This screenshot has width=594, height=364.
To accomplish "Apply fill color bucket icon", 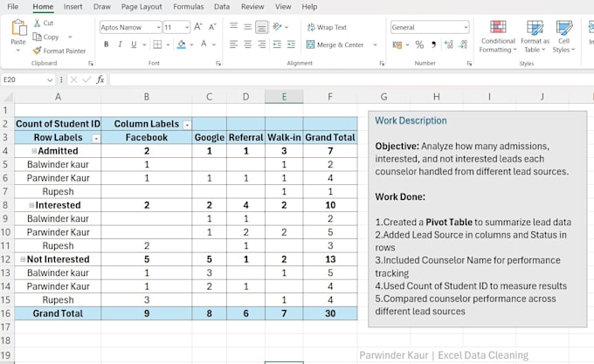I will pyautogui.click(x=182, y=45).
